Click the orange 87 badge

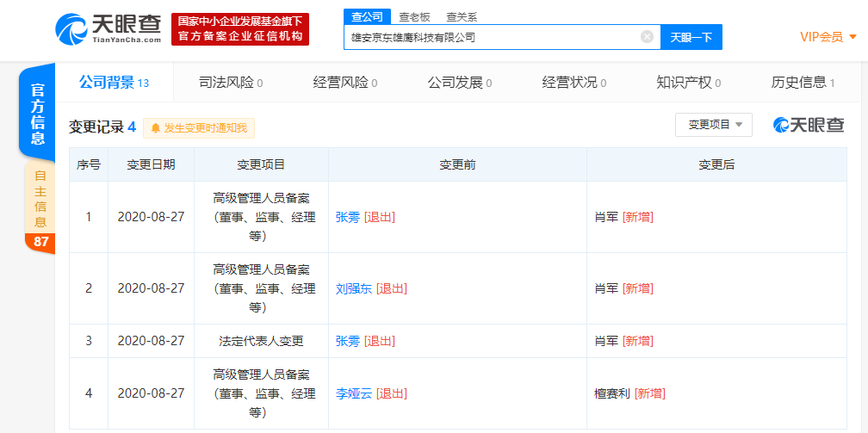pyautogui.click(x=40, y=242)
